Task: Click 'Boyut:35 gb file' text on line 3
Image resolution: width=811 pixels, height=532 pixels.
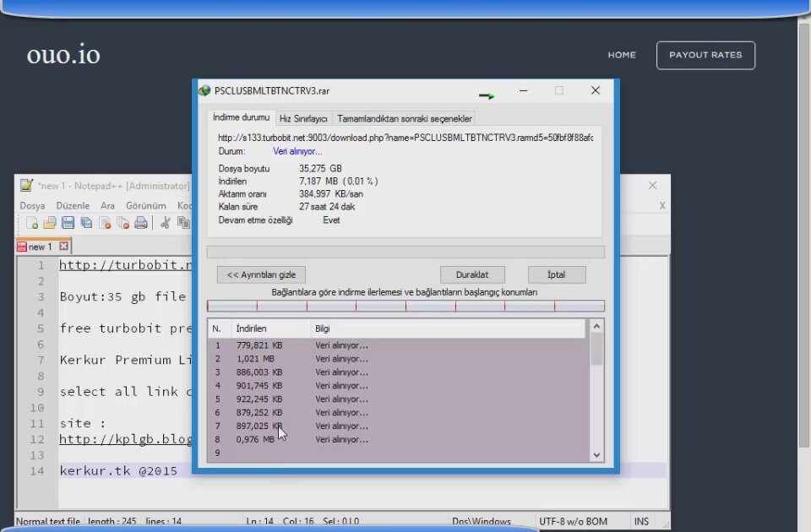Action: (x=122, y=296)
